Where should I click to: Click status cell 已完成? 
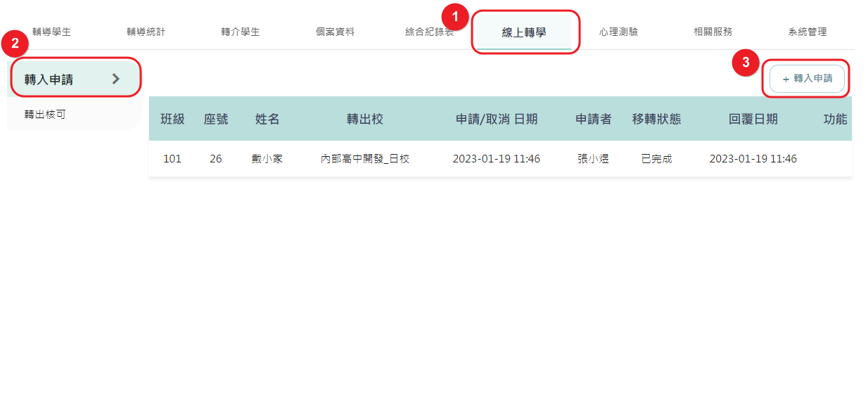[656, 159]
